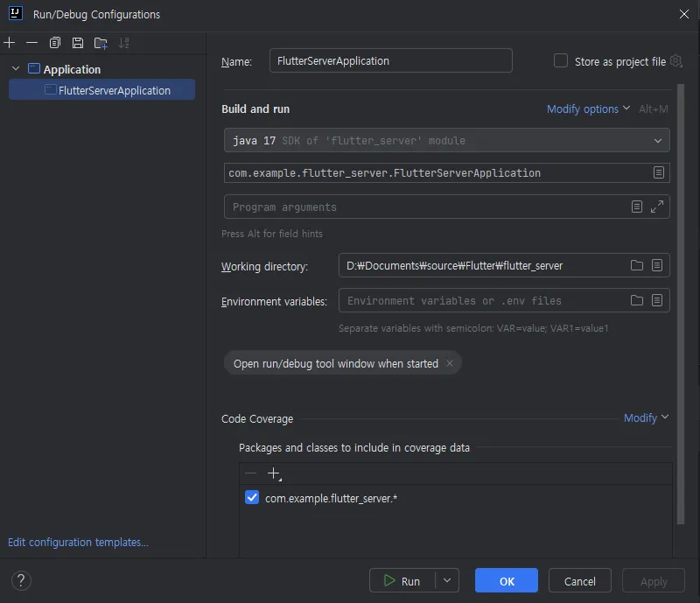Open Edit configuration templates link

(78, 543)
